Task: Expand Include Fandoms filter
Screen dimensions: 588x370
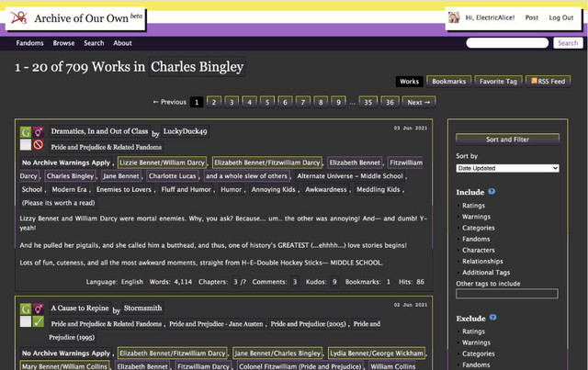Action: pyautogui.click(x=476, y=239)
